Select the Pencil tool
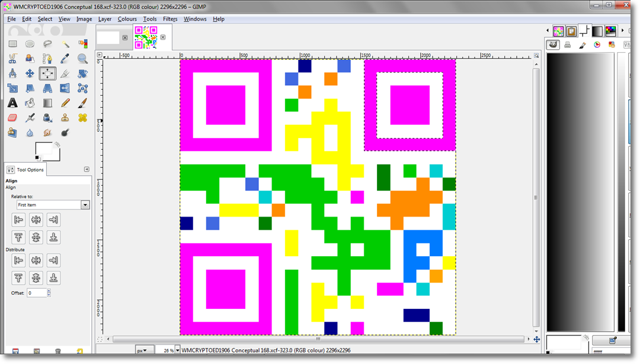 click(x=65, y=103)
